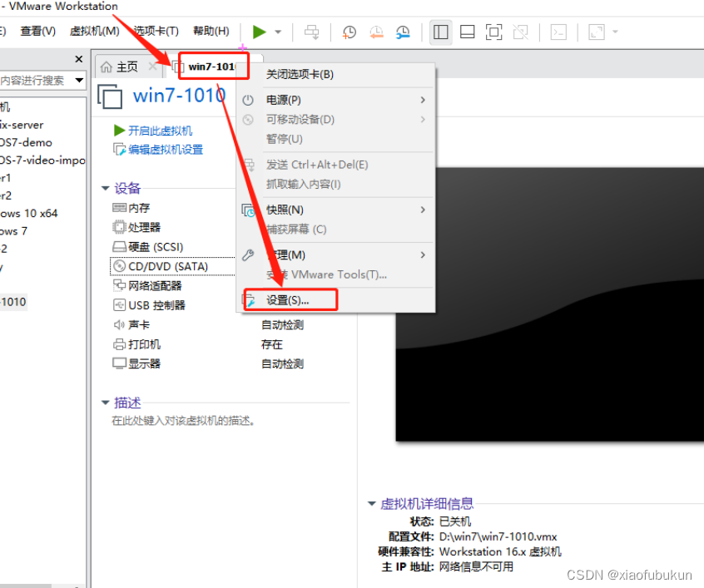
Task: Open the stretch display dropdown arrow
Action: (x=615, y=32)
